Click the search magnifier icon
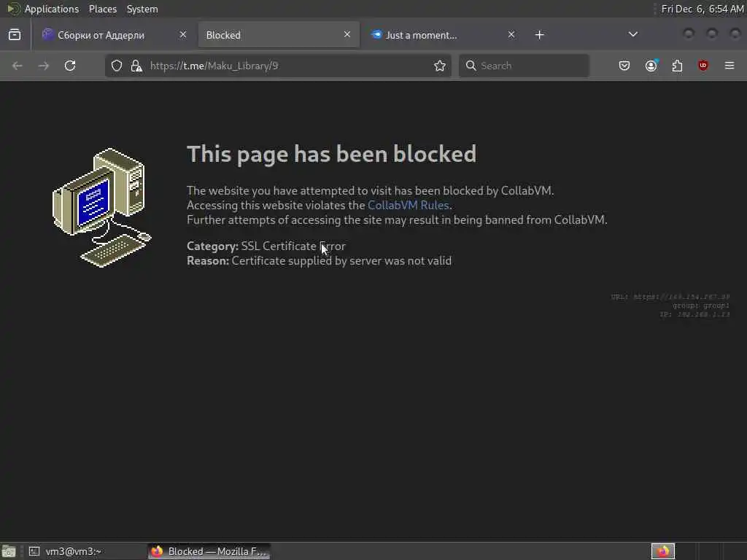Screen dimensions: 747x560 point(471,66)
